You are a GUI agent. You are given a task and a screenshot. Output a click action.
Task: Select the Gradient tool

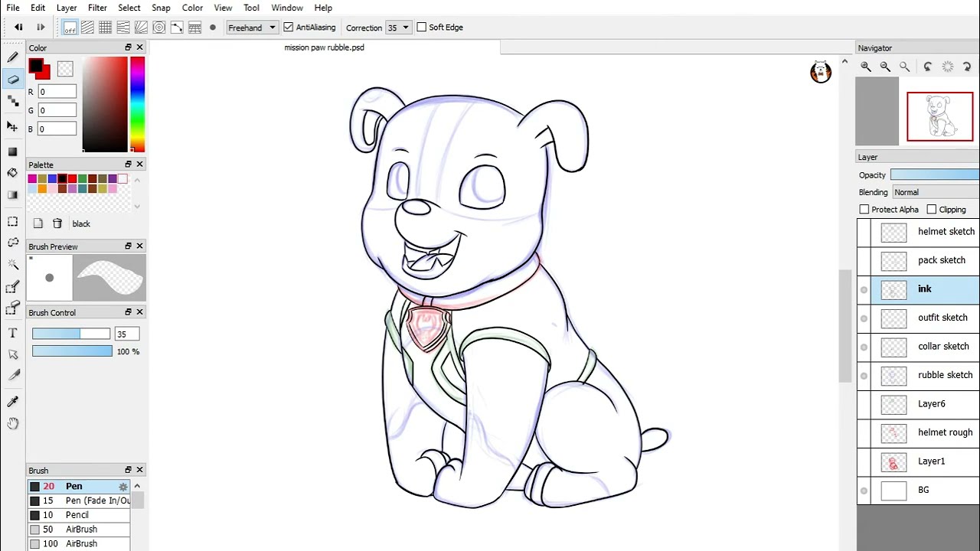click(12, 195)
